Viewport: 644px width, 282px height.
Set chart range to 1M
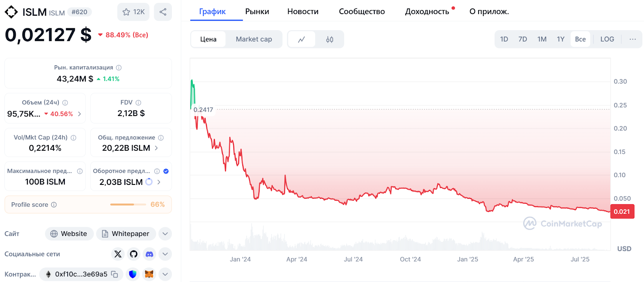[x=542, y=39]
